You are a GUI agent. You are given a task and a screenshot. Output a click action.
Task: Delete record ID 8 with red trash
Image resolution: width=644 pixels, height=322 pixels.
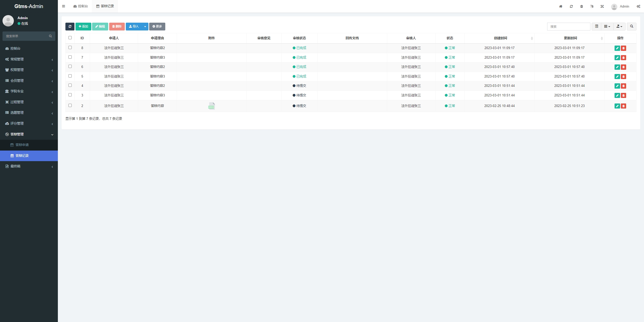point(623,48)
